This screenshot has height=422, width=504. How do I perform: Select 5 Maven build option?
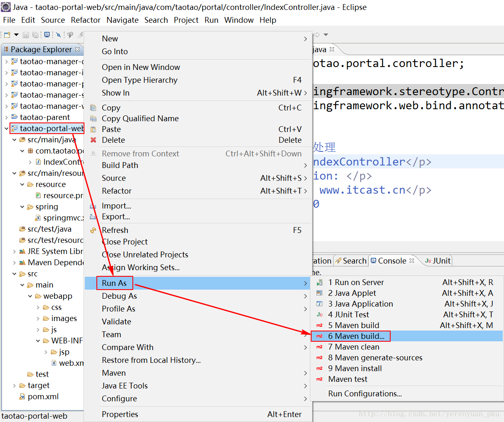(407, 325)
